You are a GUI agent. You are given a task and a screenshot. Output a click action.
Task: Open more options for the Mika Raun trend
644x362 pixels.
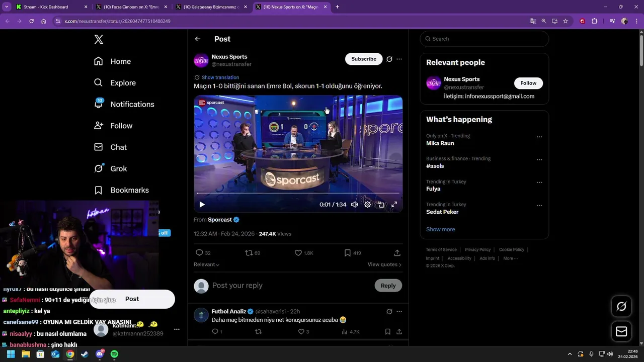(539, 137)
